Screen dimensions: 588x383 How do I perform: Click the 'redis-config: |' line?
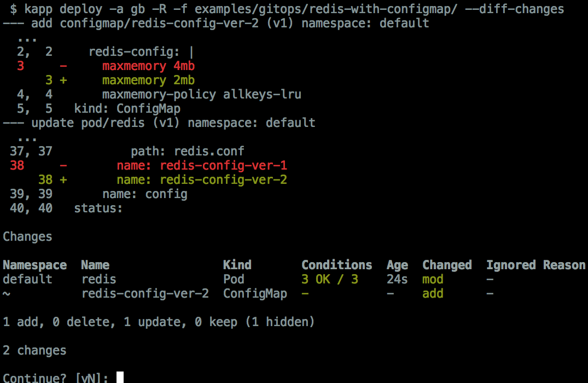(141, 52)
